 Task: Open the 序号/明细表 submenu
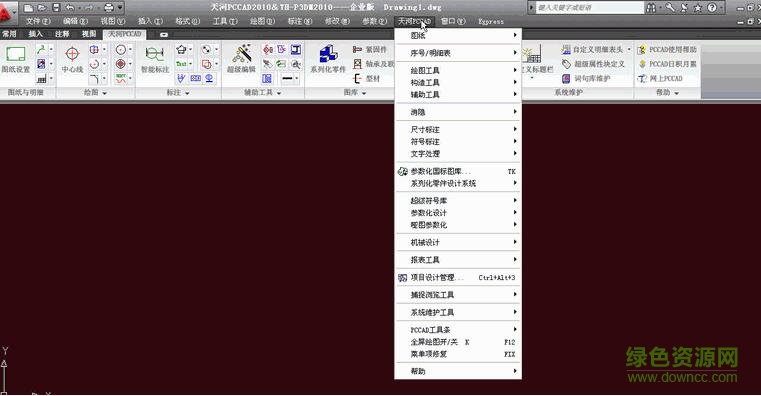(x=458, y=53)
